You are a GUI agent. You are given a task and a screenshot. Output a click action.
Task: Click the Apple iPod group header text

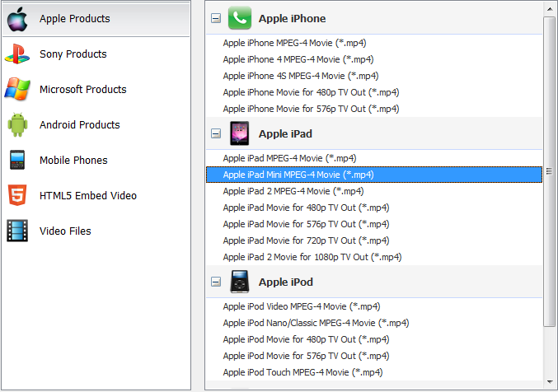[286, 282]
